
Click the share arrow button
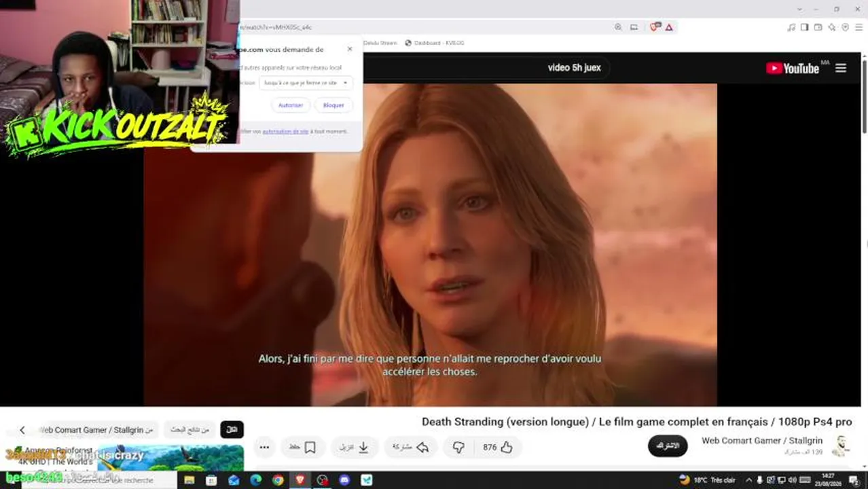click(x=411, y=447)
